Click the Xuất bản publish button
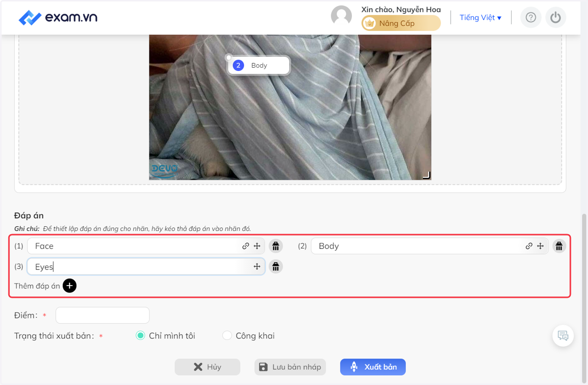The width and height of the screenshot is (588, 385). click(x=373, y=367)
